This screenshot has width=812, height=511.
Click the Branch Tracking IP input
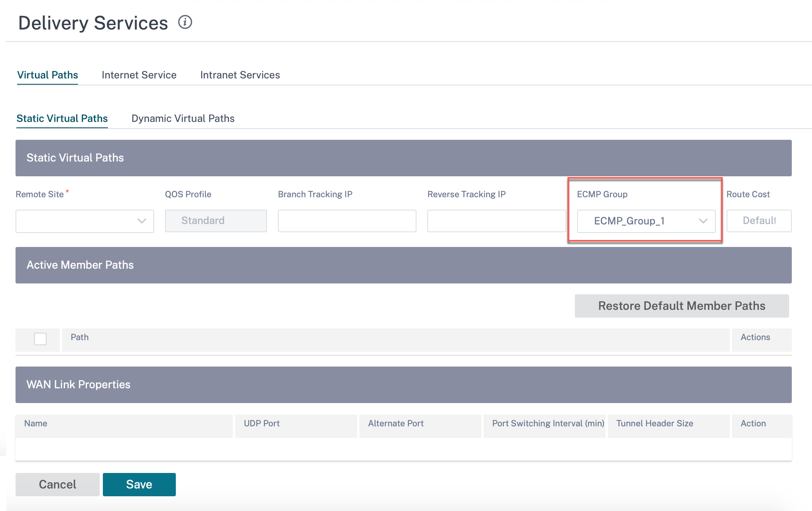tap(347, 221)
